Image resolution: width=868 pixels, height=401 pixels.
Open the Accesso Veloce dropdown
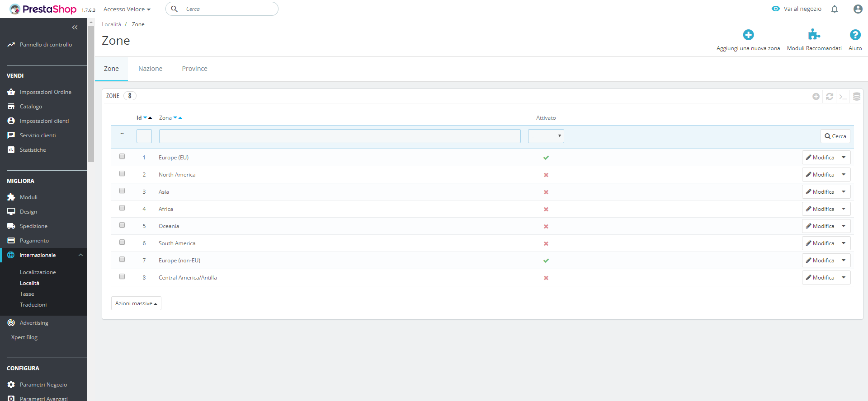[127, 9]
